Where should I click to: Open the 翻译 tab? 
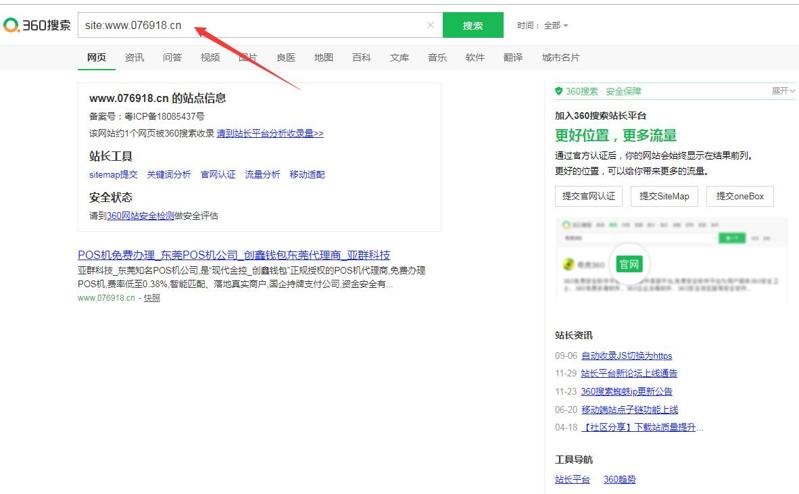coord(513,57)
